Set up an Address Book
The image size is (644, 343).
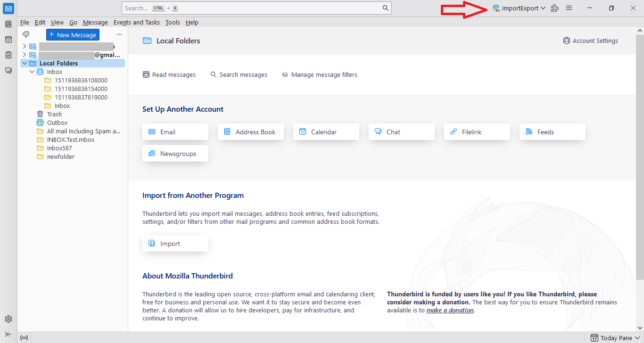251,132
